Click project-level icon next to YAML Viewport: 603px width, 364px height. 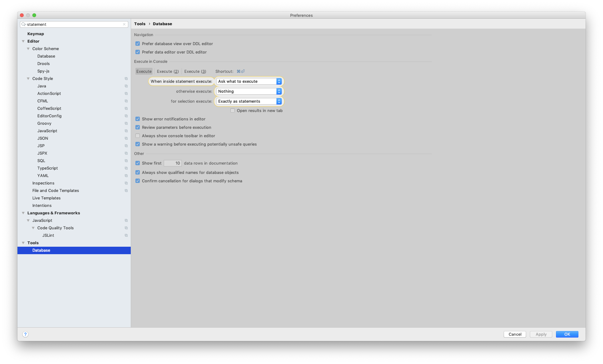tap(126, 176)
